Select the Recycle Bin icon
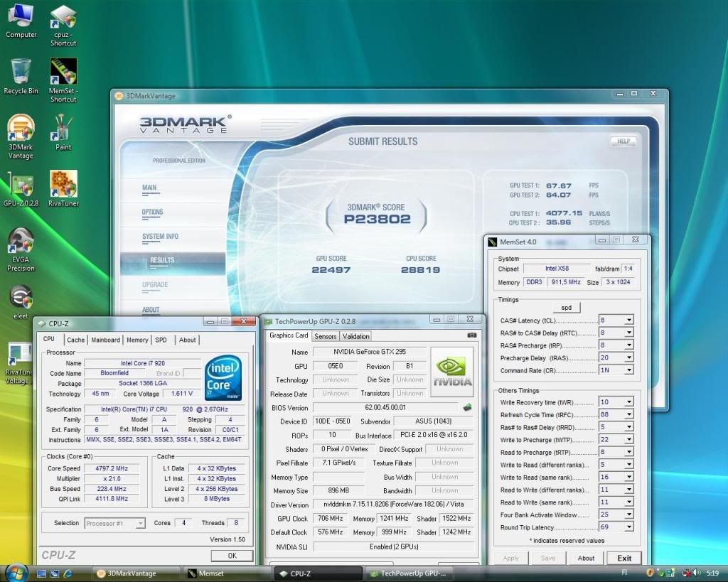The height and width of the screenshot is (582, 728). pyautogui.click(x=21, y=77)
